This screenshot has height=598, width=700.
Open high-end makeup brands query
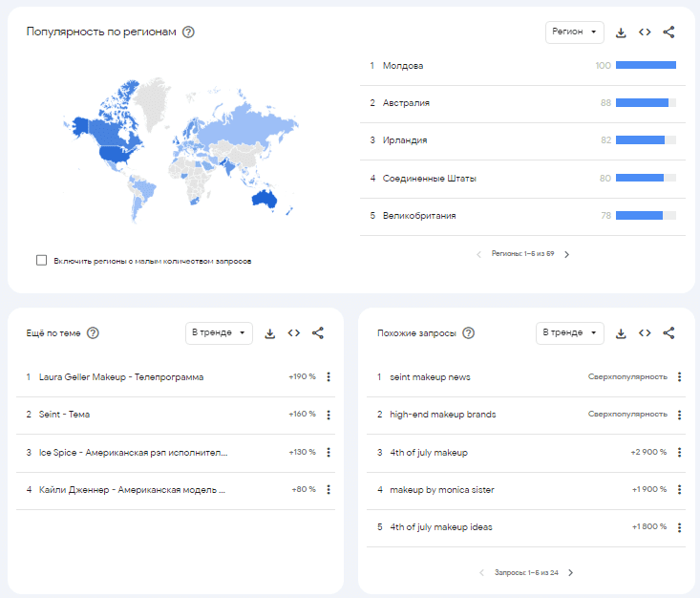click(443, 415)
